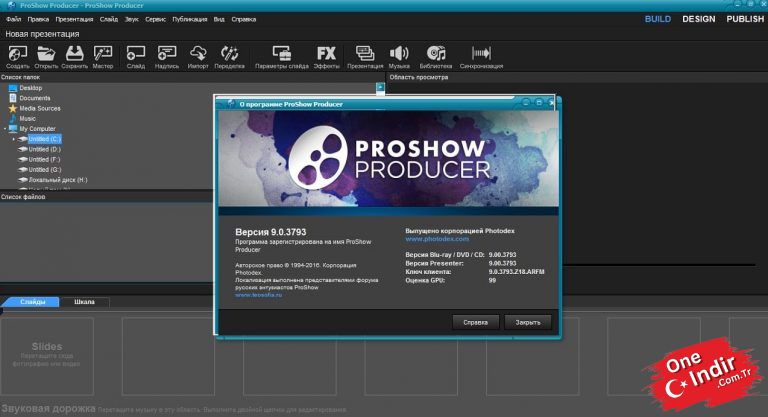Viewport: 768px width, 417px height.
Task: Switch to the BUILD workspace
Action: point(657,19)
